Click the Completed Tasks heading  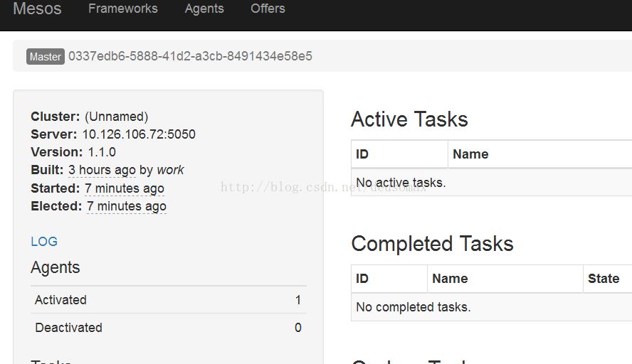pos(432,244)
